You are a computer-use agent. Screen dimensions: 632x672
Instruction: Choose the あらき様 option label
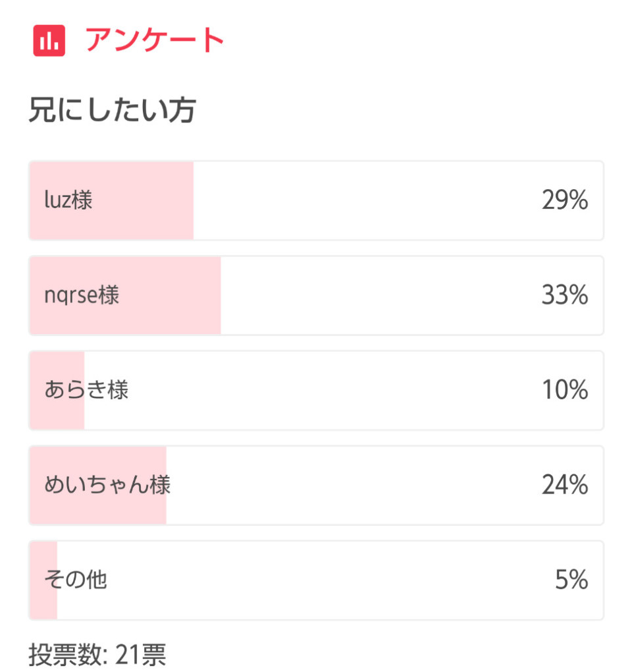click(x=86, y=390)
